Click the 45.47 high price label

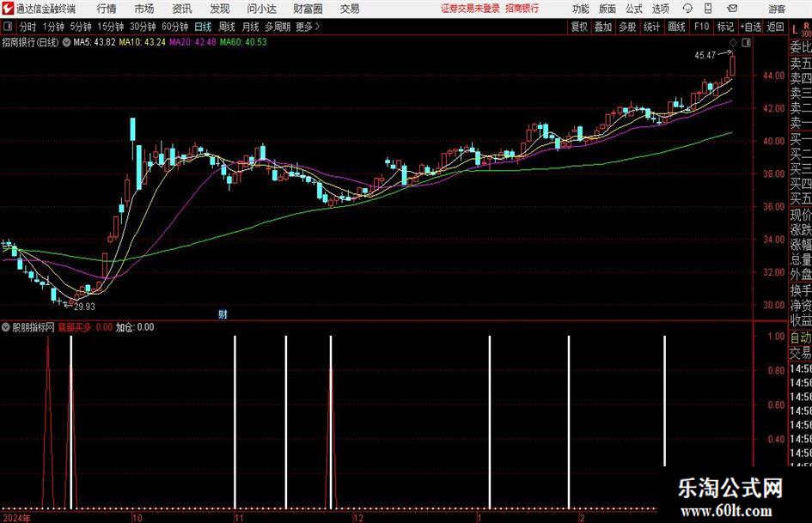tap(705, 55)
